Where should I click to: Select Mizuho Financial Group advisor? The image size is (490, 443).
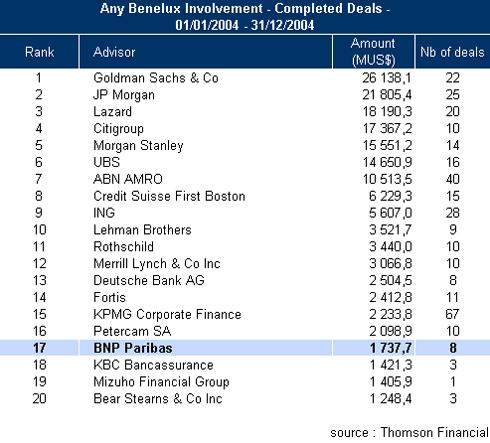click(x=161, y=382)
